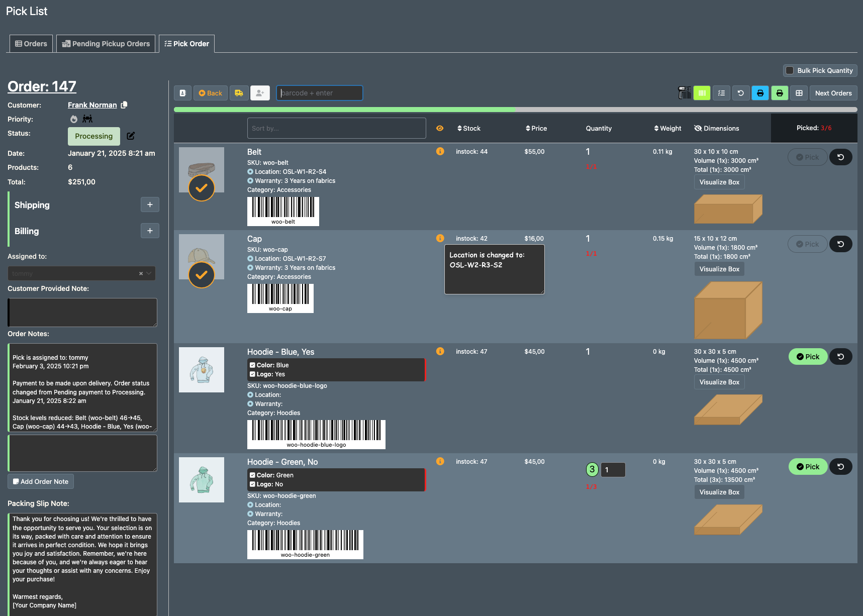The height and width of the screenshot is (616, 863).
Task: Open the barcode scanner icon
Action: tap(684, 93)
